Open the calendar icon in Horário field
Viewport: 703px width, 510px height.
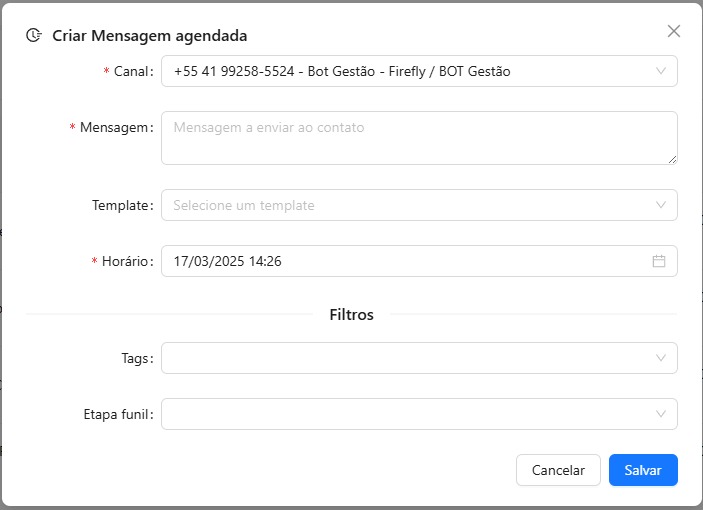(659, 261)
